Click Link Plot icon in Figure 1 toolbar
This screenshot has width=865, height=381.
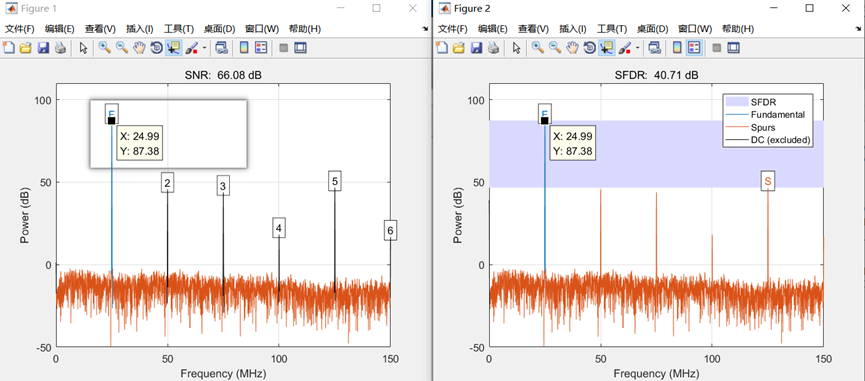coord(222,48)
